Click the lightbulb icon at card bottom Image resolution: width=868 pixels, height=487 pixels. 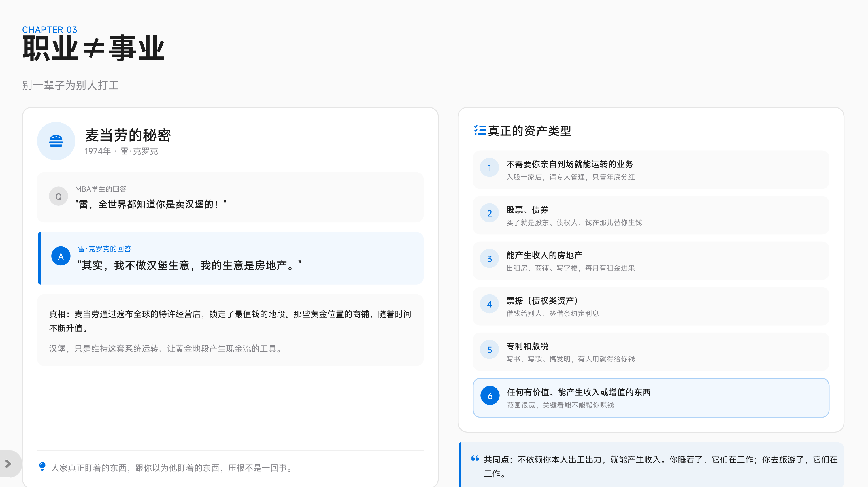(42, 466)
